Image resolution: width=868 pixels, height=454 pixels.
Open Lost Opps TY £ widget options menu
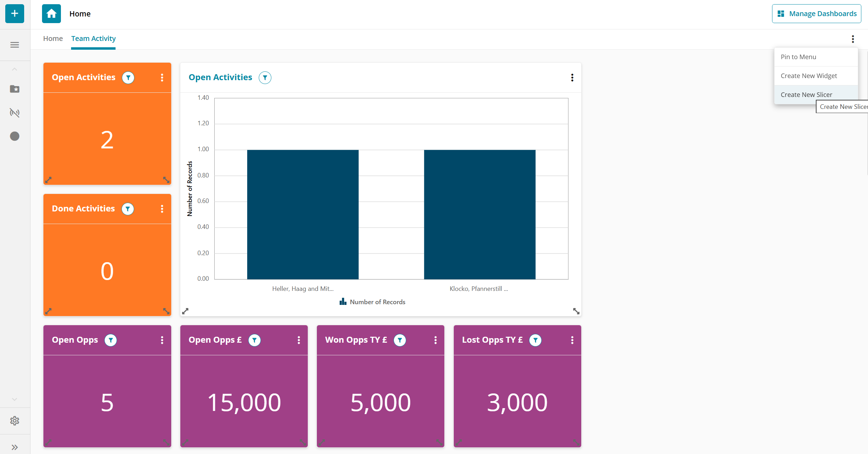(x=572, y=340)
